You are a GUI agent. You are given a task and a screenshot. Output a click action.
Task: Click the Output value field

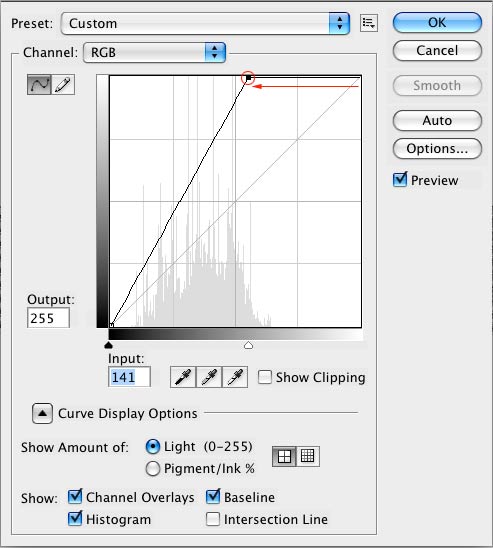click(x=48, y=318)
